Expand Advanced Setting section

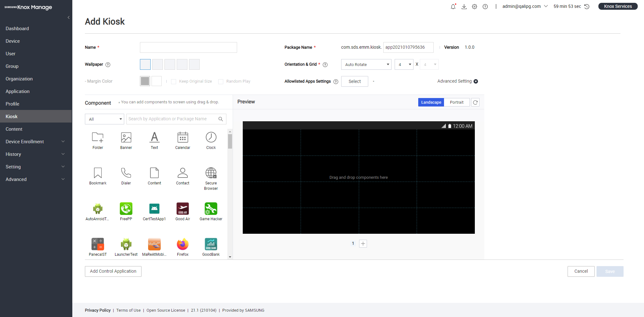(458, 81)
